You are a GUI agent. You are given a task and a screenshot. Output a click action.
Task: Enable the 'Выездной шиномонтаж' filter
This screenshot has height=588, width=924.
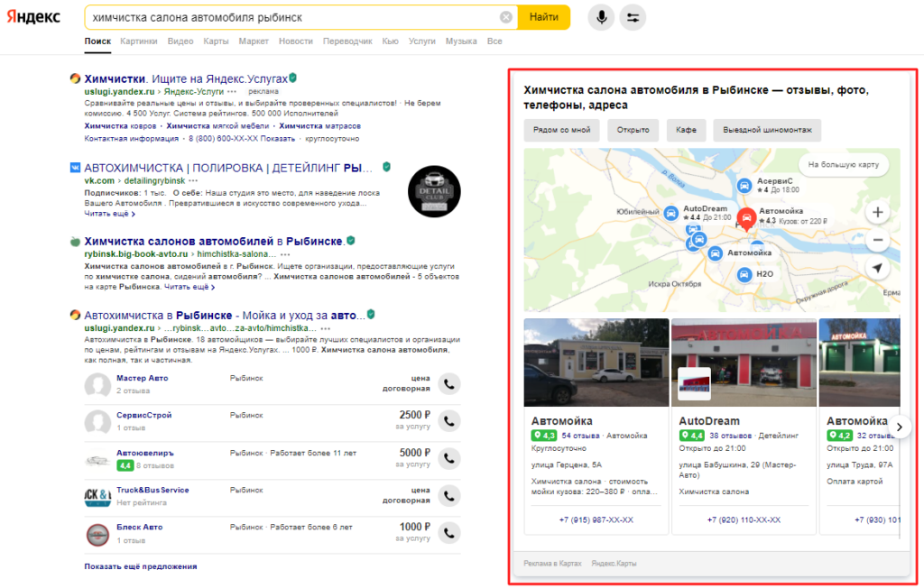767,130
